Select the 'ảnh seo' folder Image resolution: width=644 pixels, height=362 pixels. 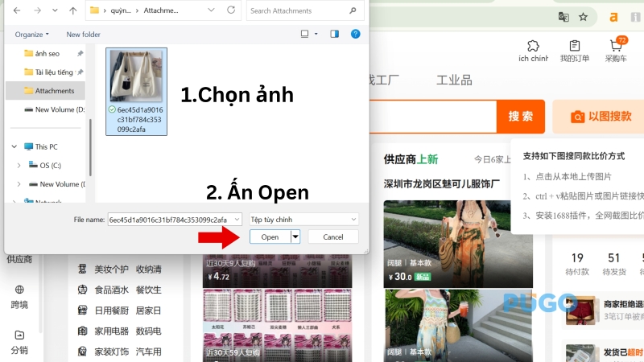(x=46, y=53)
